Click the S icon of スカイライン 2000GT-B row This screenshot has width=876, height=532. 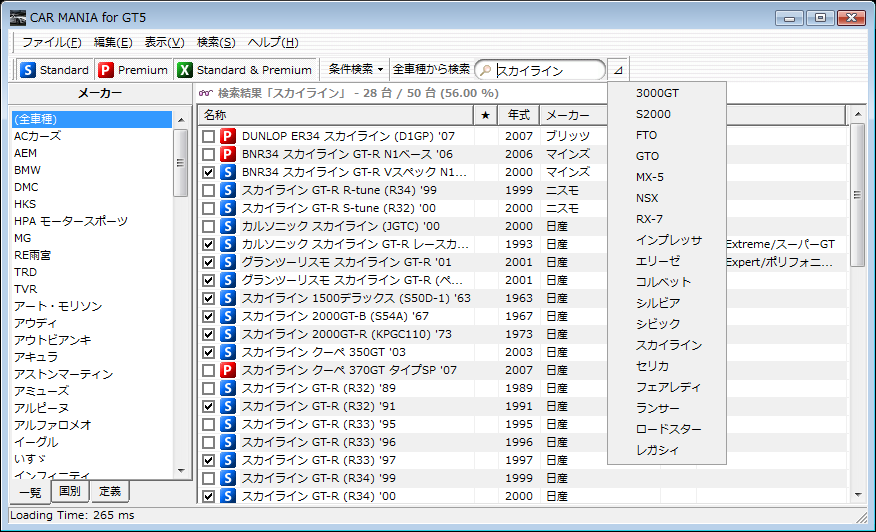coord(227,316)
